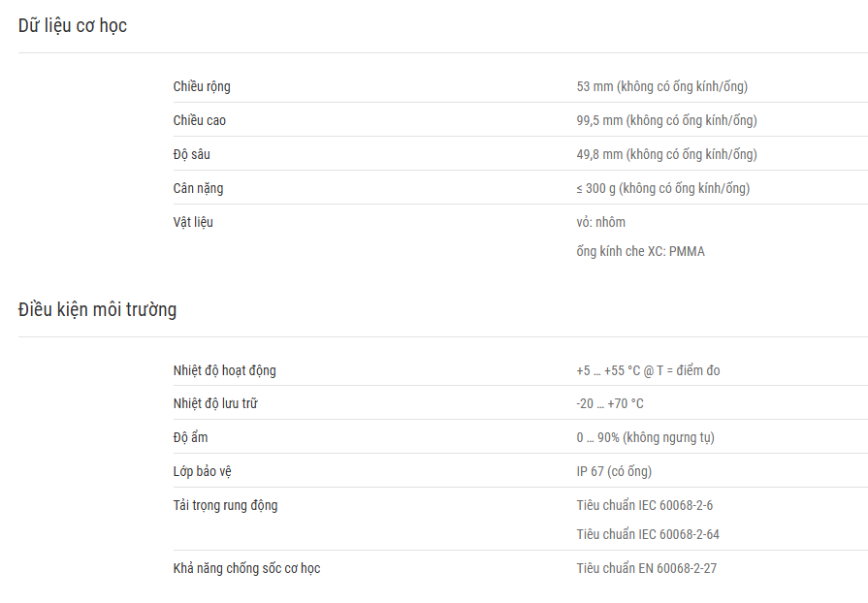Viewport: 868px width, 603px height.
Task: Click the value "53 mm (không có ống kính/ống)"
Action: point(662,86)
